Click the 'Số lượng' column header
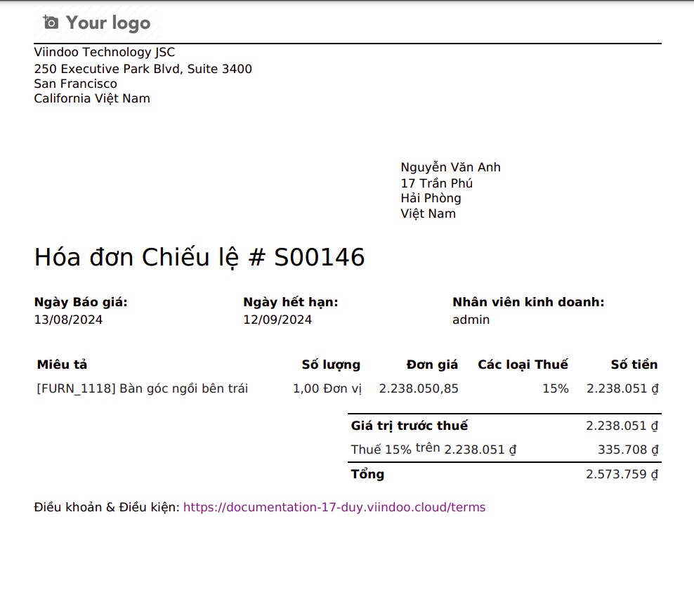 click(x=331, y=365)
